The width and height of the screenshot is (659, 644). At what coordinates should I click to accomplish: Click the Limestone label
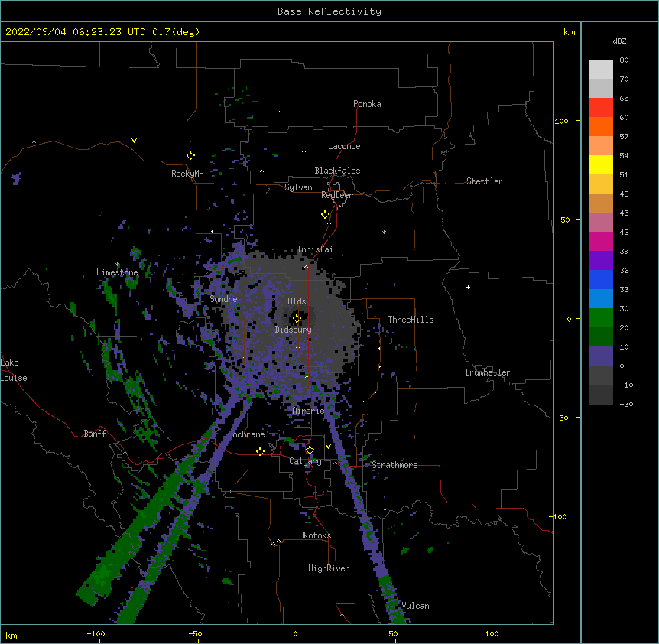click(117, 272)
